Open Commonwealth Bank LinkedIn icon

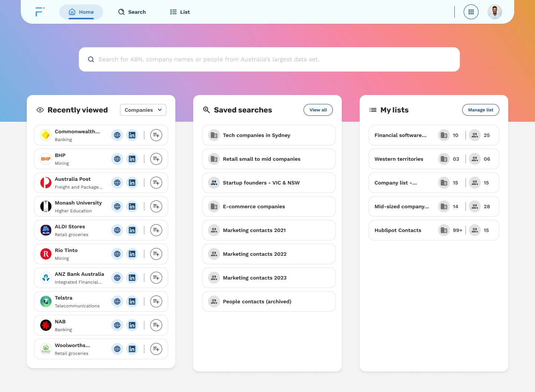tap(132, 135)
